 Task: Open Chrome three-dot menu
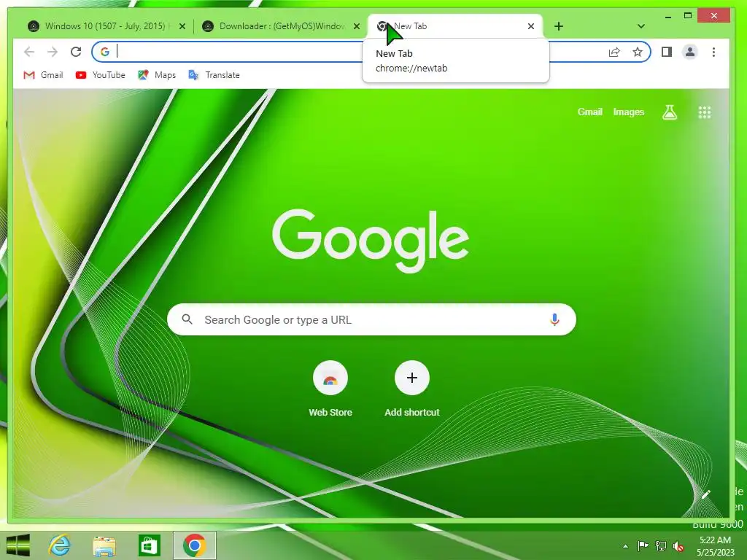[x=713, y=52]
